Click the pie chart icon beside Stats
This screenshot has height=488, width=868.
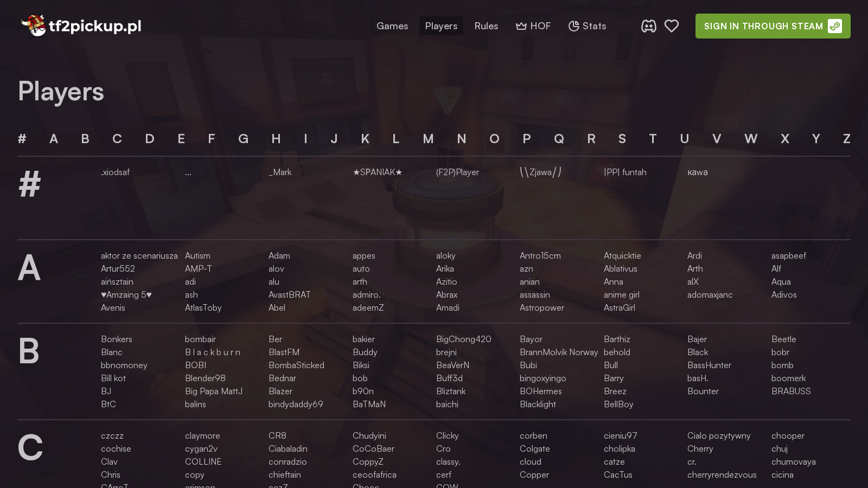coord(573,25)
